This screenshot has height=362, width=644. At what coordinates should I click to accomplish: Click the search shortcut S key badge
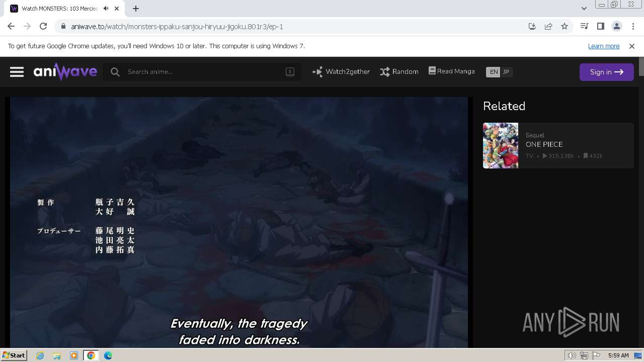[290, 72]
